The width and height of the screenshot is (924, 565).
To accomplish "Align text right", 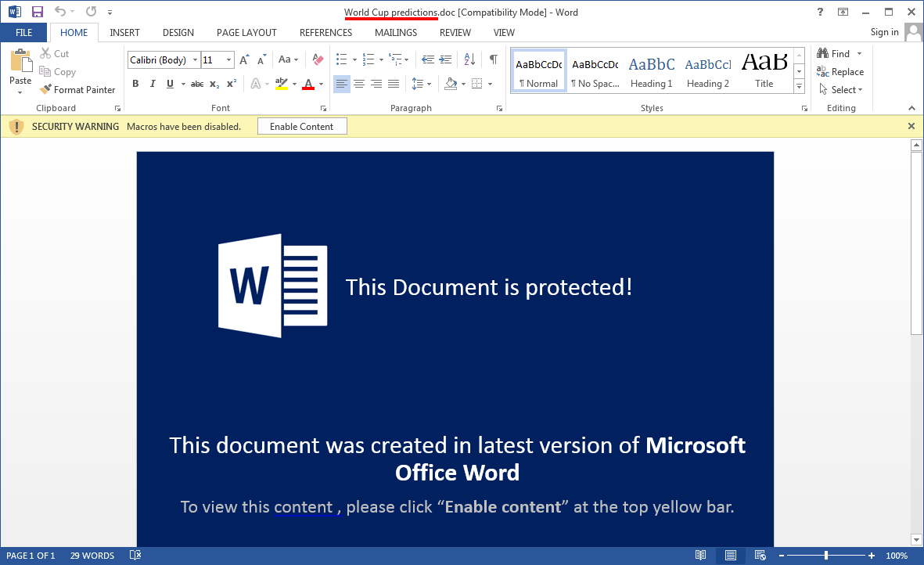I will 376,84.
